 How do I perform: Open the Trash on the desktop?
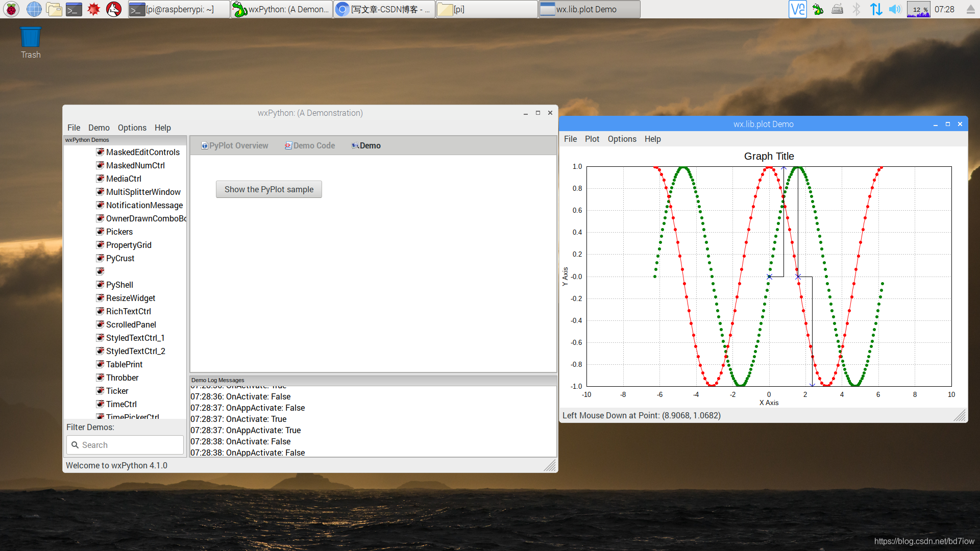click(x=31, y=43)
